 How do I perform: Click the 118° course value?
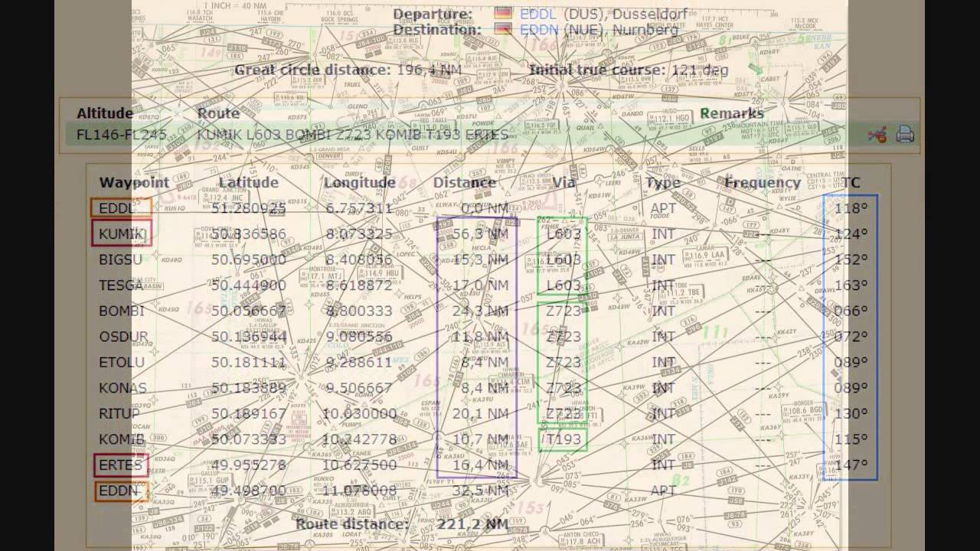[x=853, y=208]
